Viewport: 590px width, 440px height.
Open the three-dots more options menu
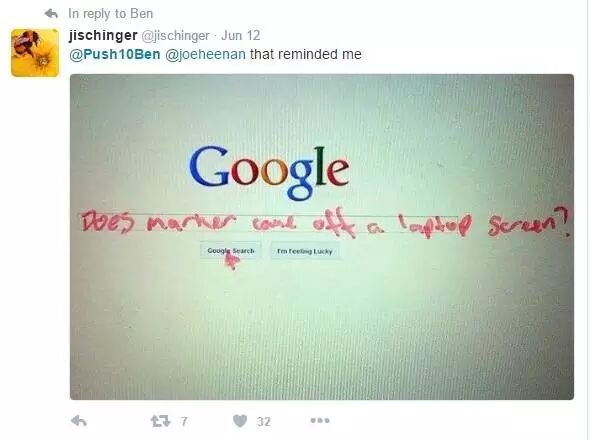pyautogui.click(x=320, y=420)
